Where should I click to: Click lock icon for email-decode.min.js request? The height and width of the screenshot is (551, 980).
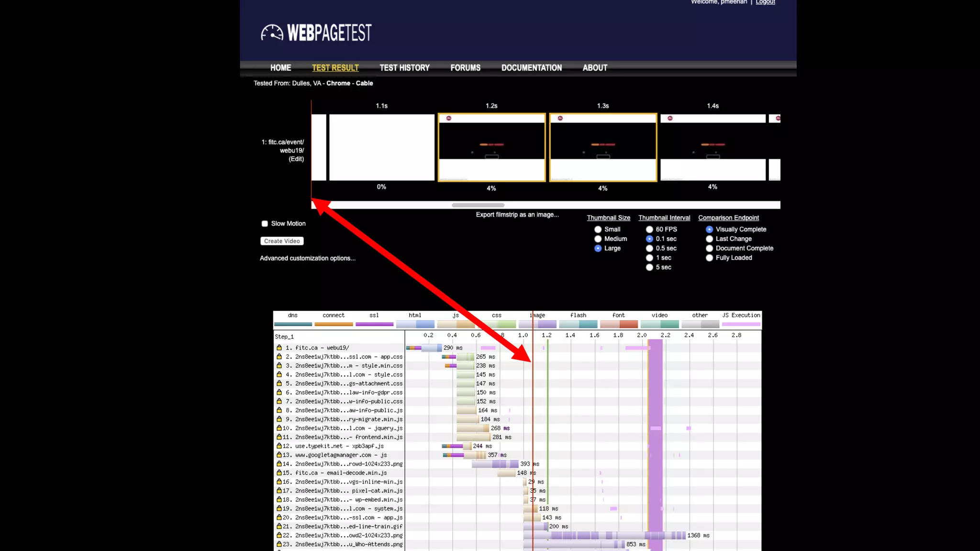[279, 473]
